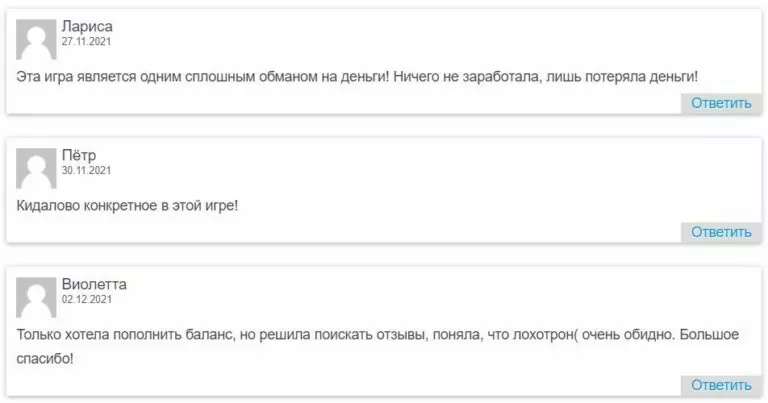768x403 pixels.
Task: Click the comment date 30.11.2021
Action: tap(86, 171)
